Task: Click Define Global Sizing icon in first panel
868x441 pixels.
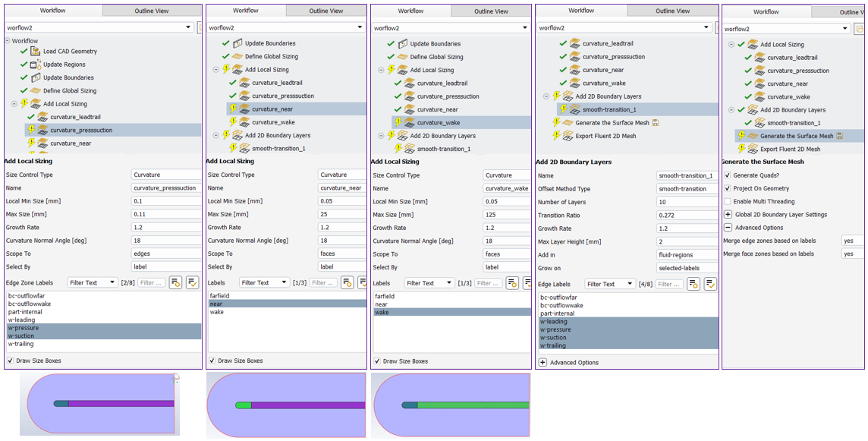Action: (x=36, y=90)
